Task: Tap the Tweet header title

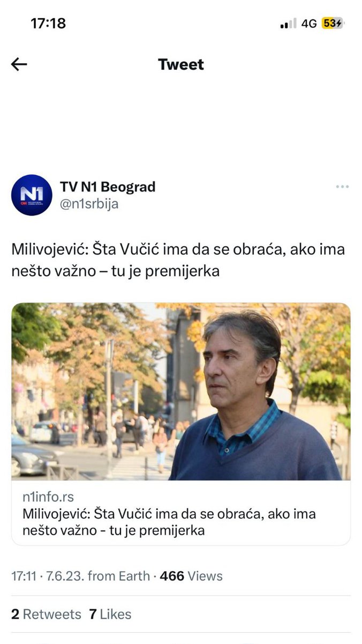Action: 181,64
